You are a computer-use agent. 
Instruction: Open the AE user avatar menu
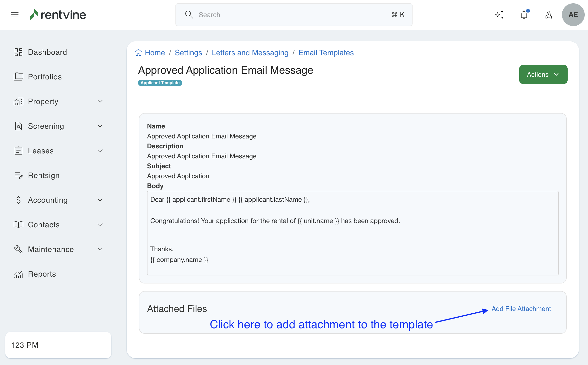[x=573, y=15]
